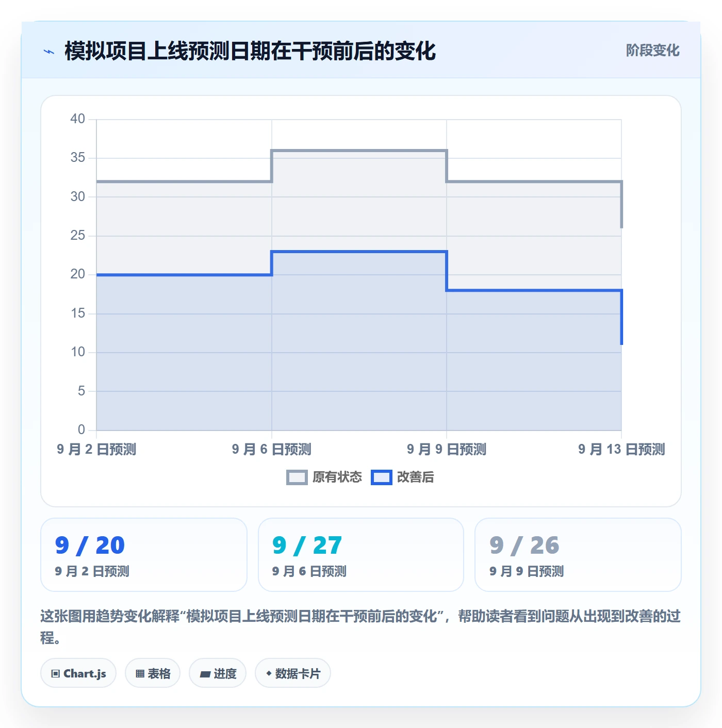The width and height of the screenshot is (722, 728).
Task: Toggle the 原有状态 legend swatch
Action: pos(297,477)
